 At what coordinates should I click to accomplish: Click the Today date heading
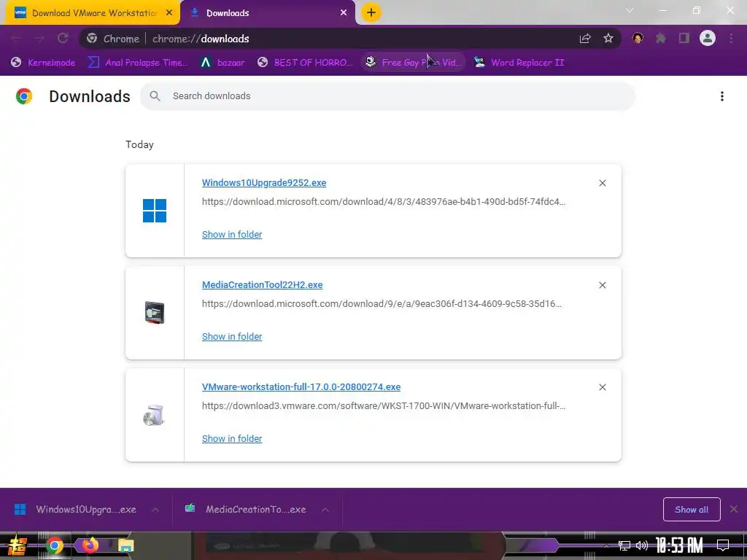tap(139, 145)
